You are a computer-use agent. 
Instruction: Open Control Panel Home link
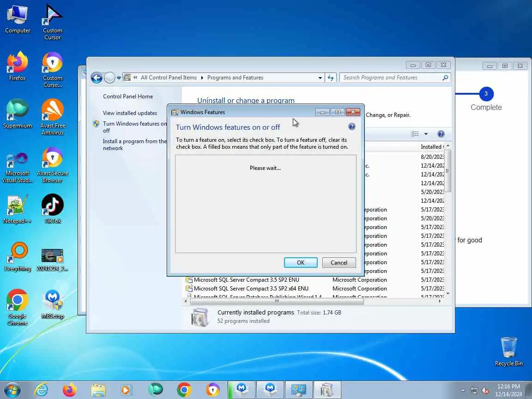(x=128, y=97)
